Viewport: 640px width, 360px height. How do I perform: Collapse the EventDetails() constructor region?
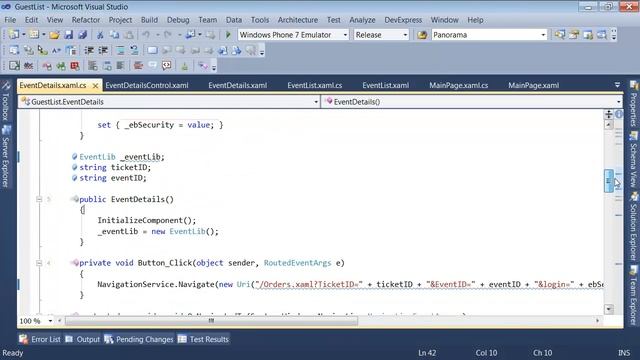tap(39, 199)
